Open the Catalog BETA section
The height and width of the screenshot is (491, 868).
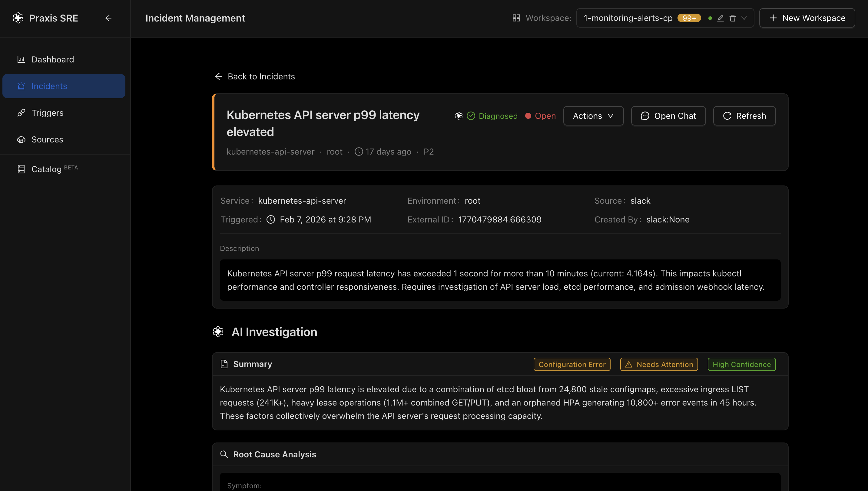point(47,169)
